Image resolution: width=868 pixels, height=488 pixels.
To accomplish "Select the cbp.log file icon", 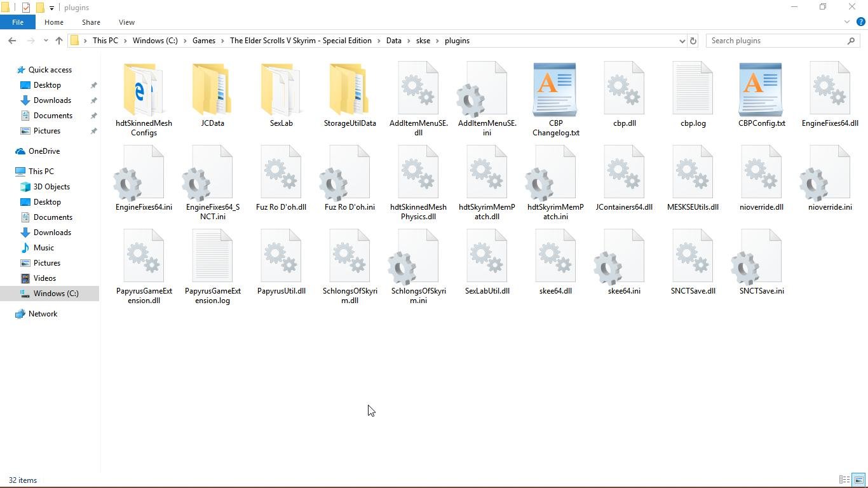I will [x=693, y=89].
